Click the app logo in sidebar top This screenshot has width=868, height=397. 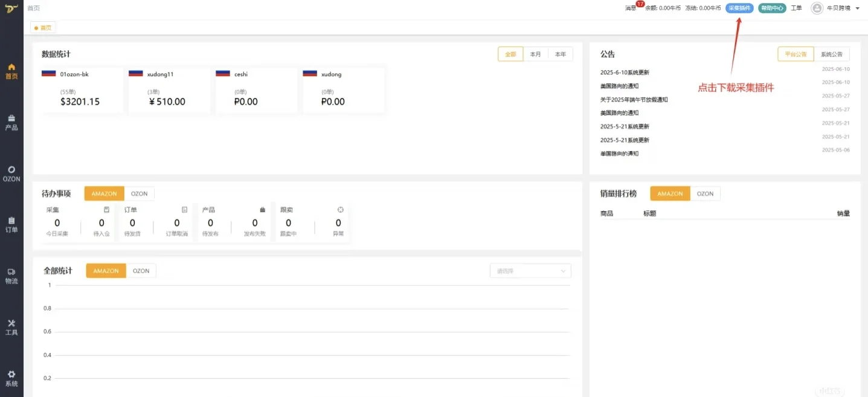(11, 8)
